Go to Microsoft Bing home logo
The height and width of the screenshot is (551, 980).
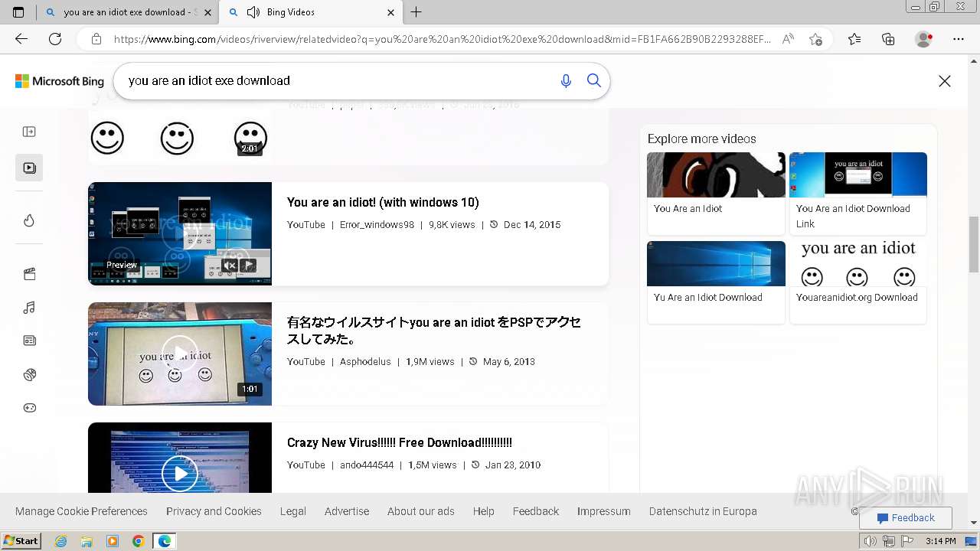pos(60,81)
